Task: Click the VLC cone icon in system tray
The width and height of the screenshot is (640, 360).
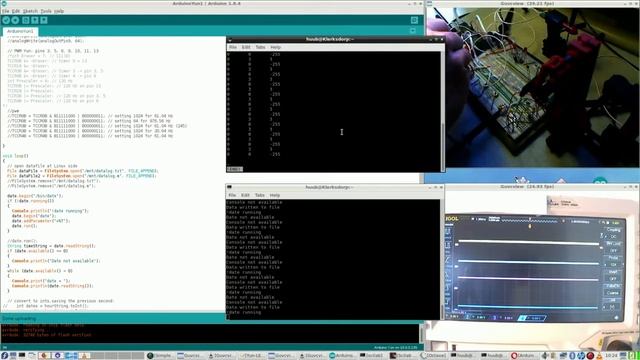Action: coord(599,356)
